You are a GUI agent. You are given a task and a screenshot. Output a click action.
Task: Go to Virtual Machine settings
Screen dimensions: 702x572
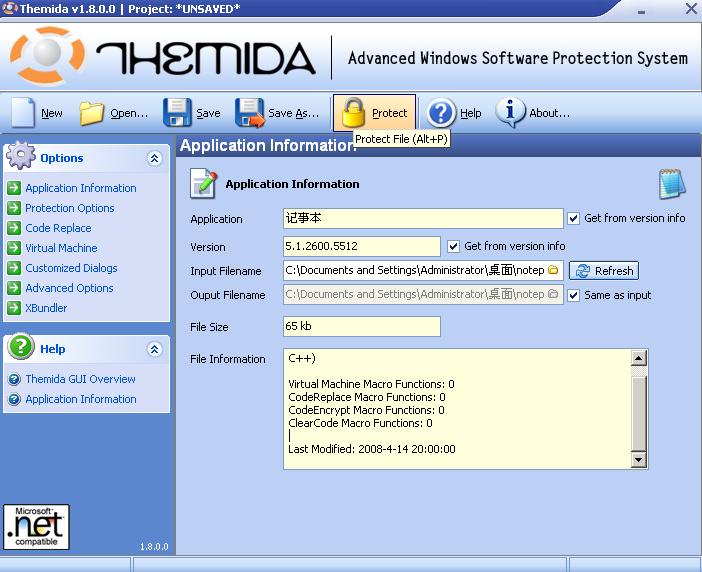pos(61,248)
